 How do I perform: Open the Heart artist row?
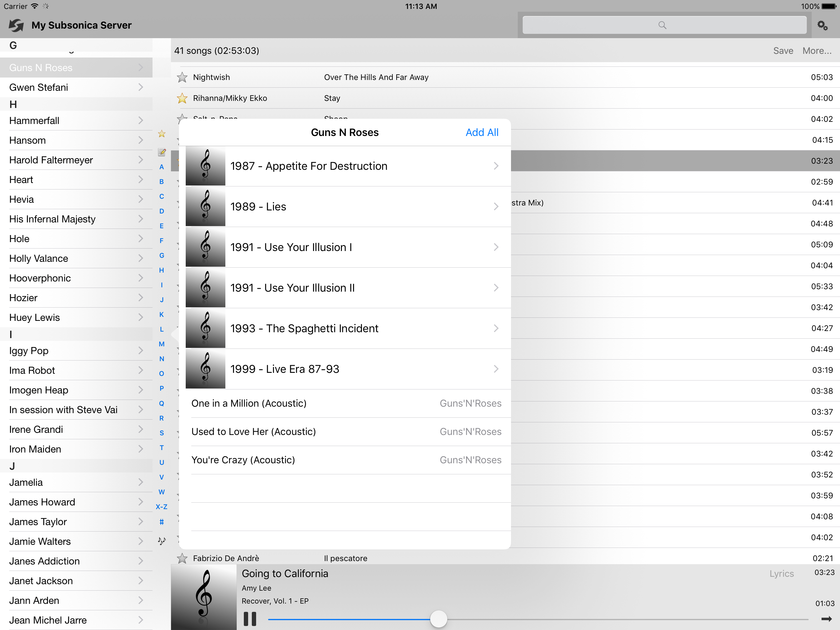pos(76,180)
